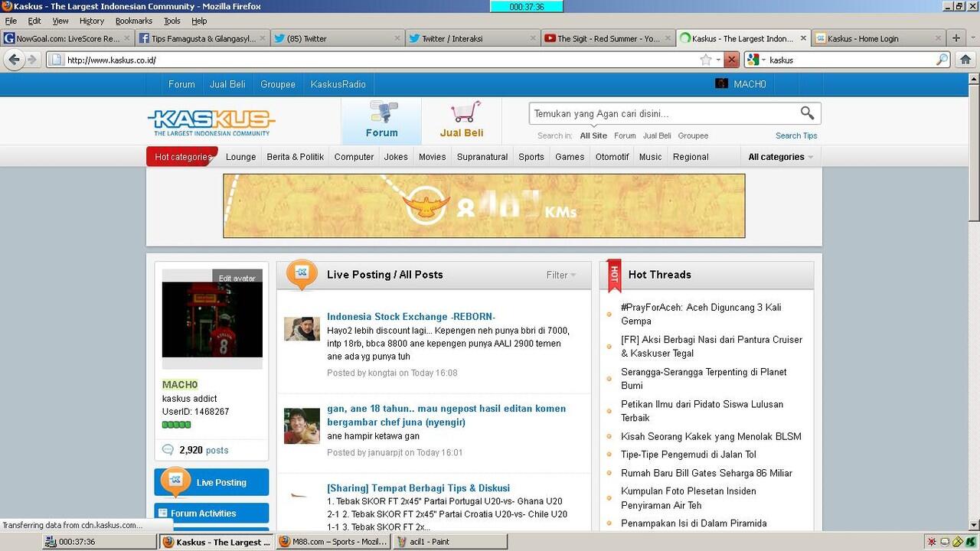Click Kaskus search magnifier icon
This screenshot has width=980, height=551.
pyautogui.click(x=807, y=113)
